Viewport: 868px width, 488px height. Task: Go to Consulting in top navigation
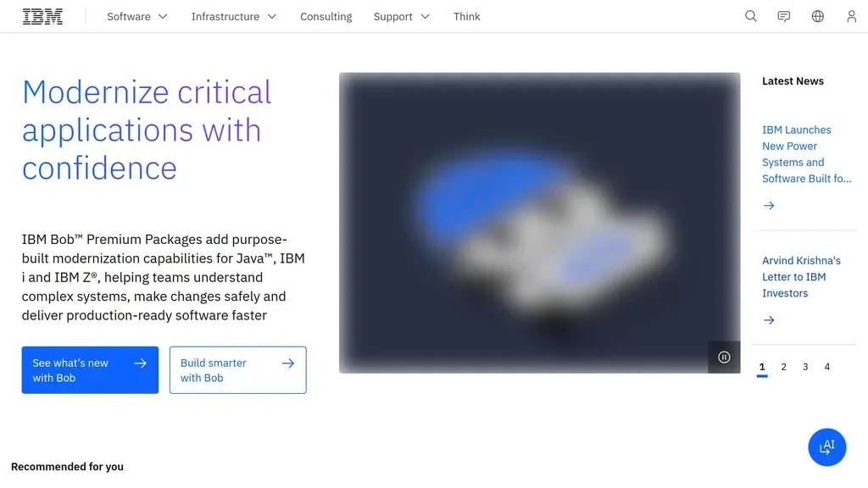pyautogui.click(x=326, y=17)
